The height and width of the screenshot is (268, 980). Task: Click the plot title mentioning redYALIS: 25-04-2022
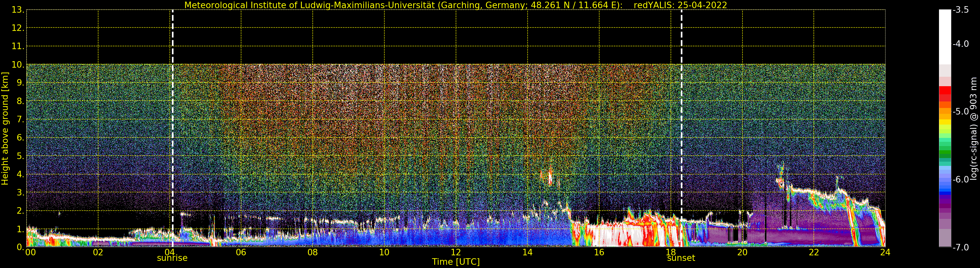(456, 5)
